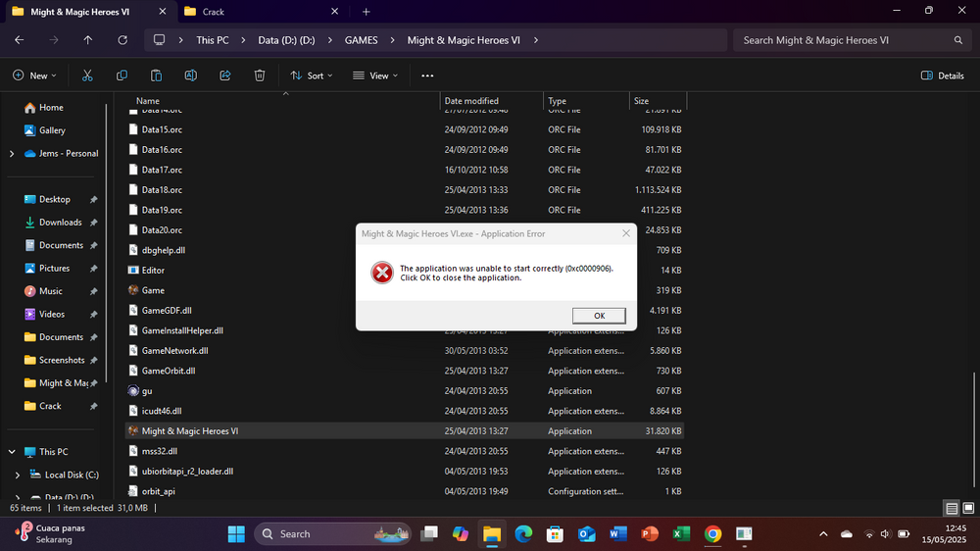
Task: Open the New dropdown menu
Action: (34, 75)
